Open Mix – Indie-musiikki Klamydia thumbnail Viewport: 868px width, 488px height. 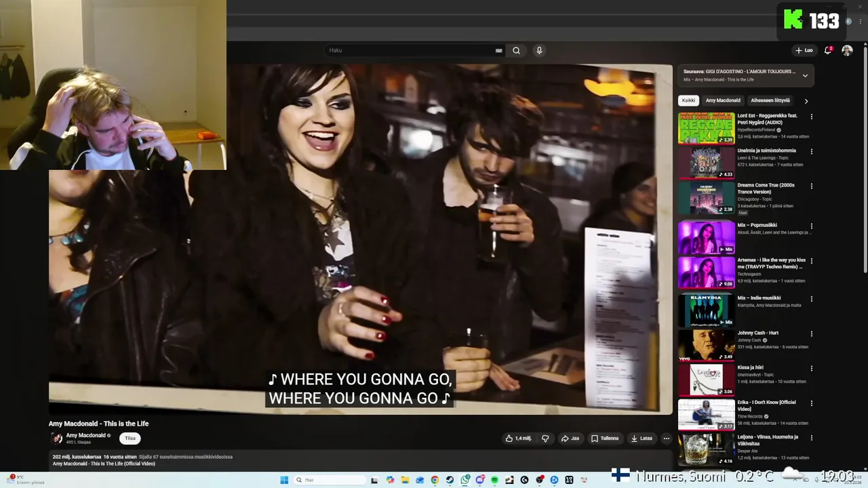(x=706, y=310)
